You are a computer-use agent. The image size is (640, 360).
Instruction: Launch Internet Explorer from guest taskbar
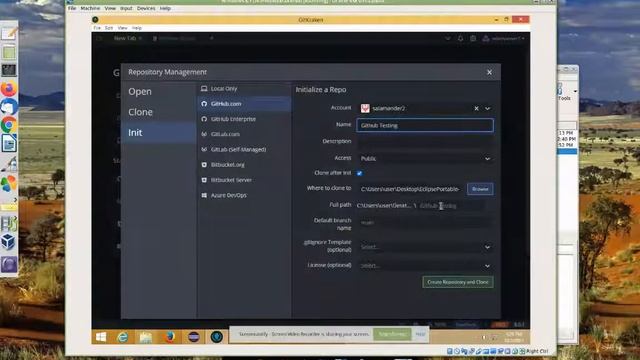122,337
